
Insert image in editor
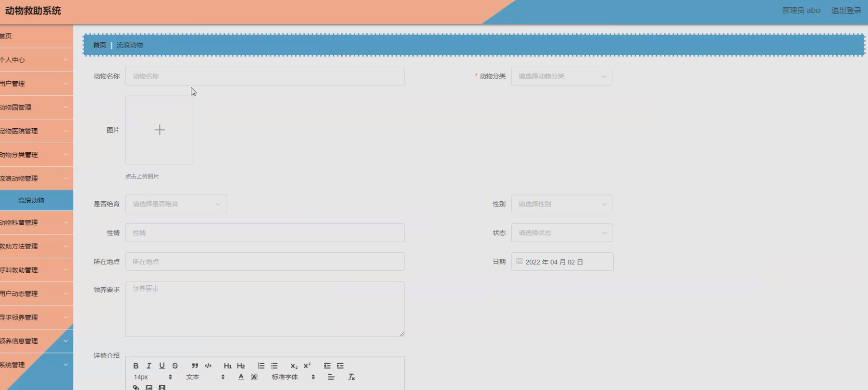tap(149, 387)
